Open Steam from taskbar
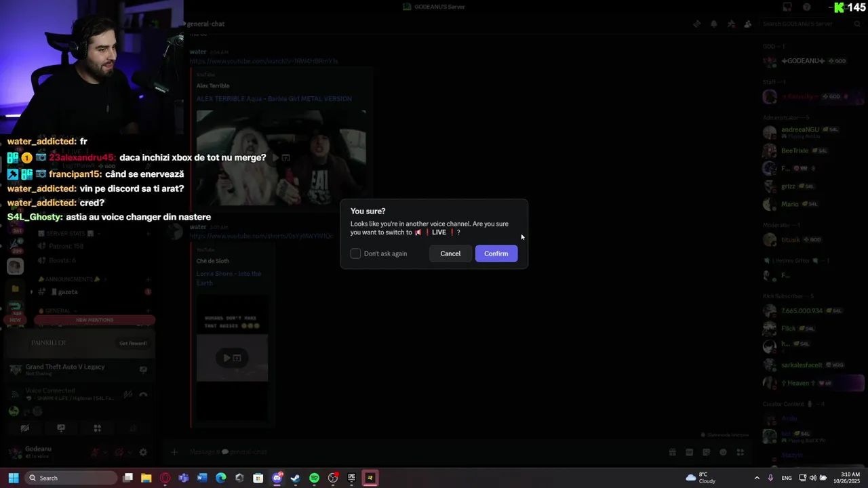This screenshot has height=488, width=868. 295,478
